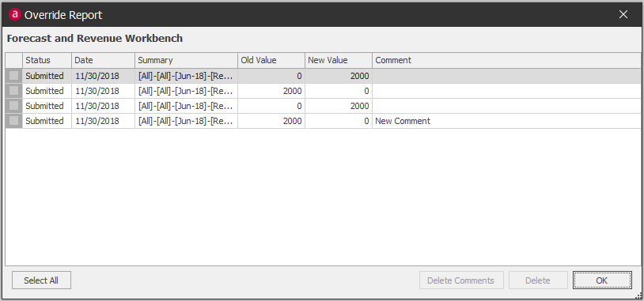This screenshot has width=644, height=301.
Task: Confirm with the OK button
Action: 602,280
